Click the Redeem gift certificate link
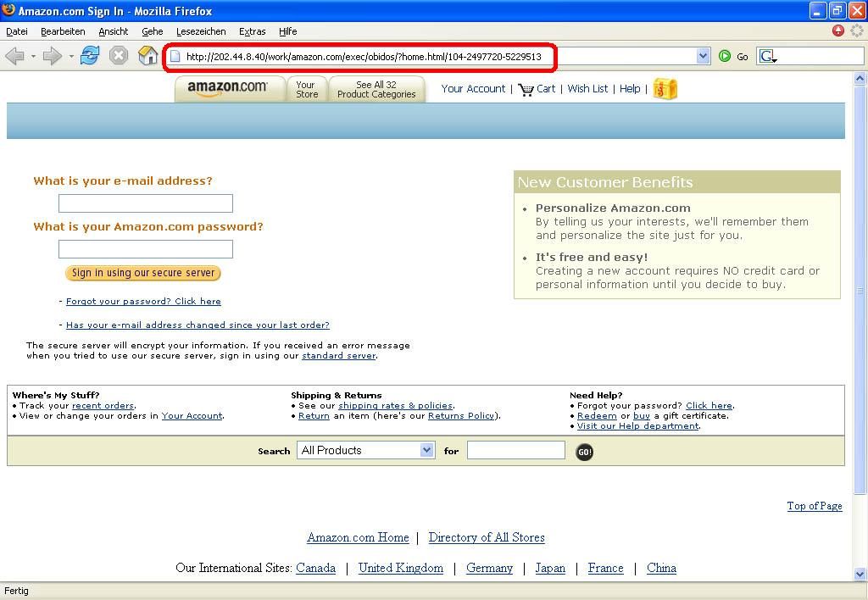868x600 pixels. 597,416
